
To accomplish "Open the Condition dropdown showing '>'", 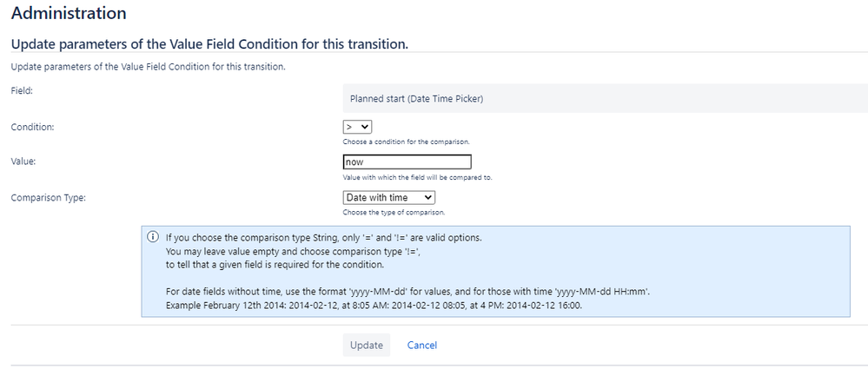I will click(357, 127).
